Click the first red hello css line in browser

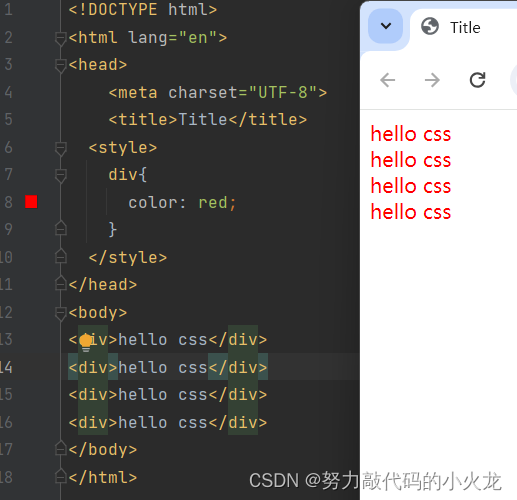pos(411,134)
